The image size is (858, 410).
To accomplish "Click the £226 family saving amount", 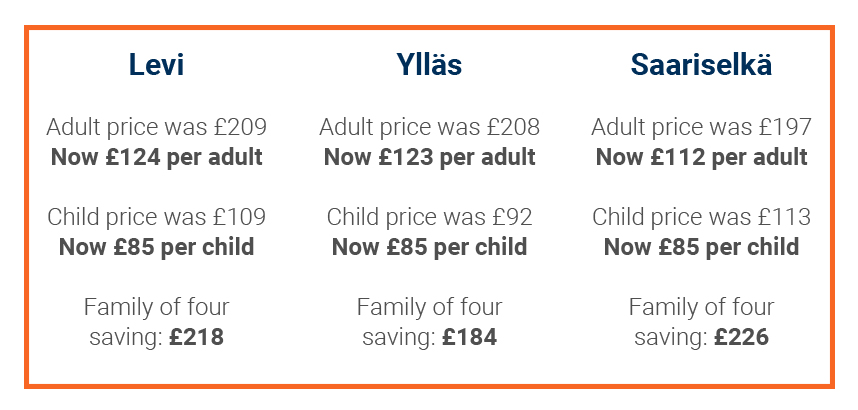I will pos(741,337).
